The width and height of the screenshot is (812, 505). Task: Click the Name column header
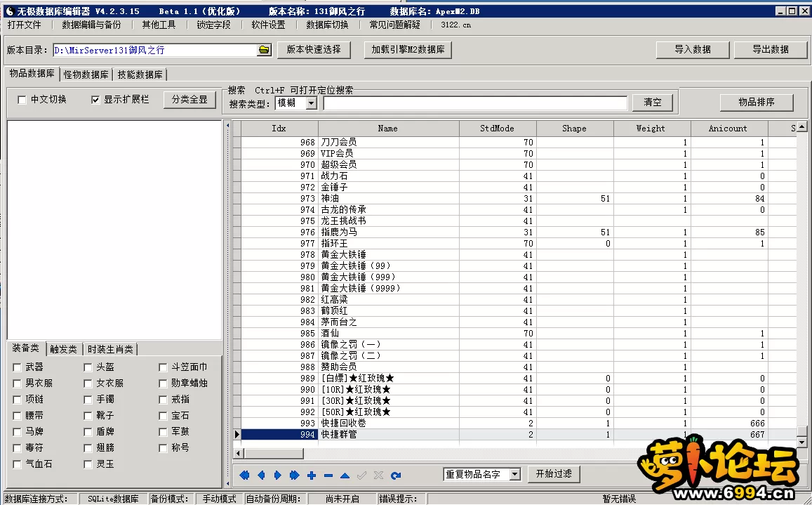(x=388, y=128)
